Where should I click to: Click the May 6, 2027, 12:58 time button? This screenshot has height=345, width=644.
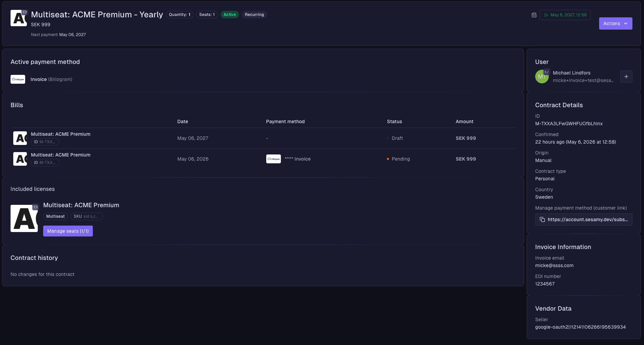(565, 15)
